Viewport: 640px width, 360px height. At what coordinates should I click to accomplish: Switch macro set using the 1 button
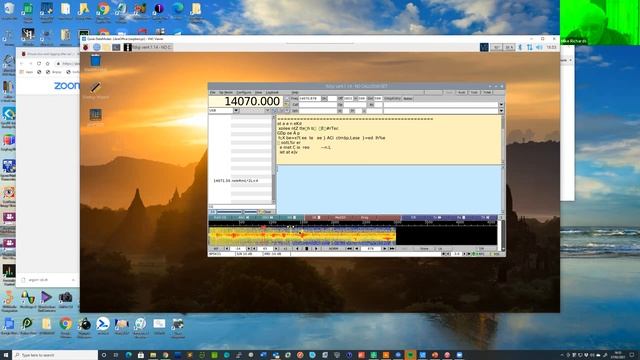tap(501, 218)
